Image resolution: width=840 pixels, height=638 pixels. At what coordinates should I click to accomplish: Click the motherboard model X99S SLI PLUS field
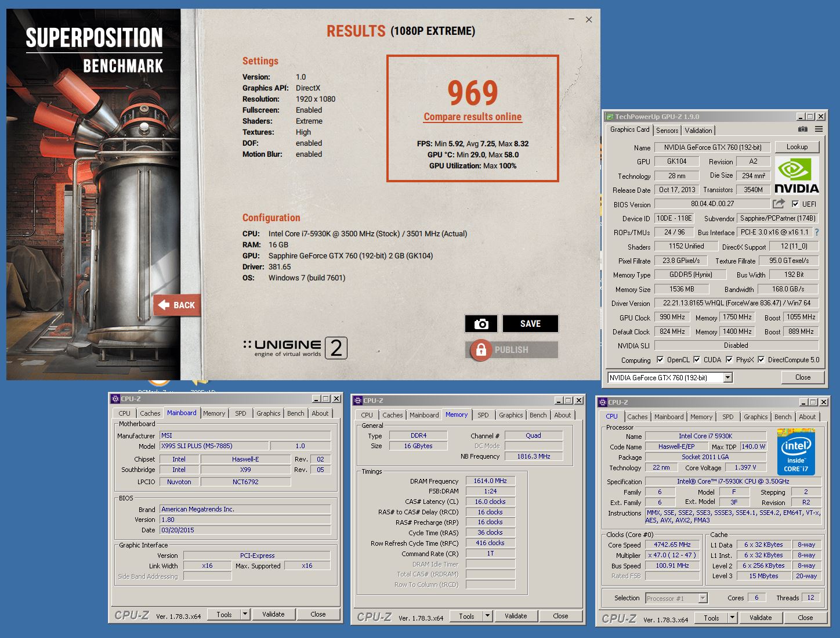pos(215,446)
